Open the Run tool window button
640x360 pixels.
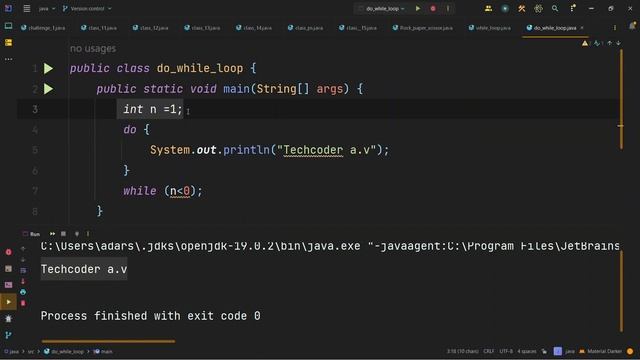tap(8, 302)
